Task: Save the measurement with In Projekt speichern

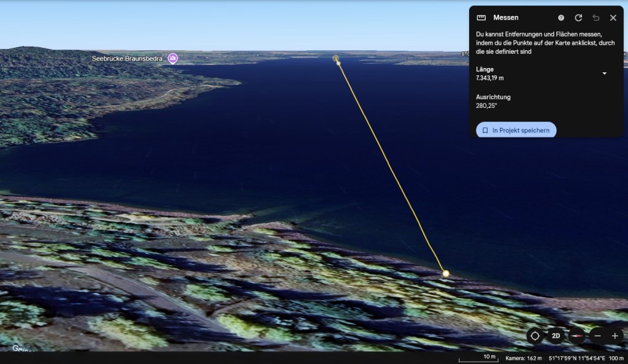Action: tap(516, 131)
